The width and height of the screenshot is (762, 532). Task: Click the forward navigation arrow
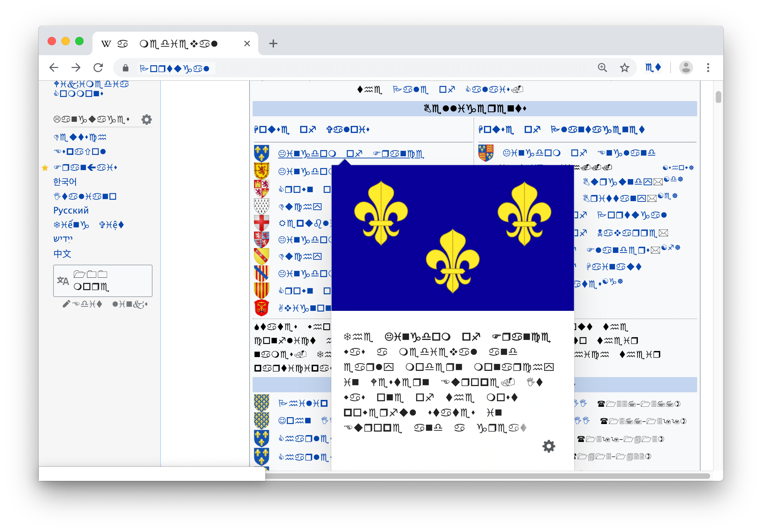click(x=76, y=68)
